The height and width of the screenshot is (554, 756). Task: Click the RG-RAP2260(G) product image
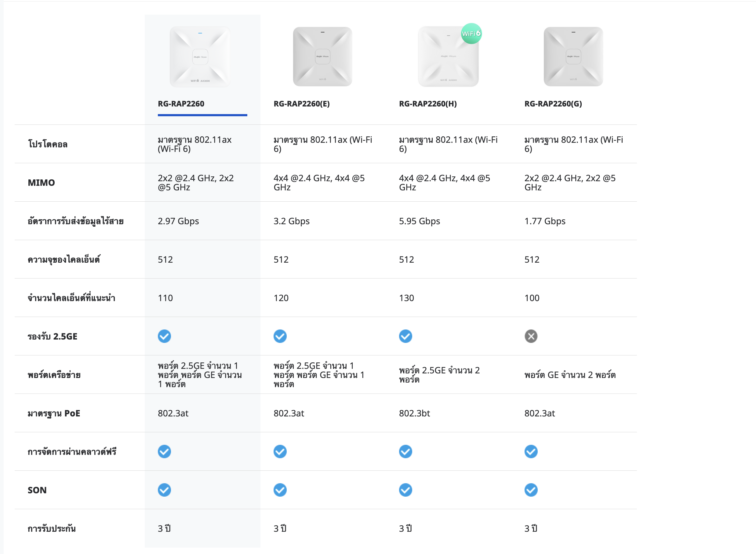(x=573, y=57)
